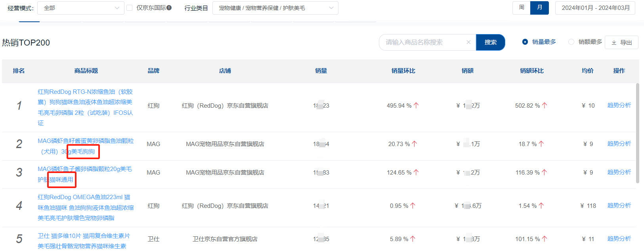Viewport: 644px width, 251px height.
Task: Open the 红狗RedDog RTG-N浓缩鱼油 product link
Action: [86, 107]
